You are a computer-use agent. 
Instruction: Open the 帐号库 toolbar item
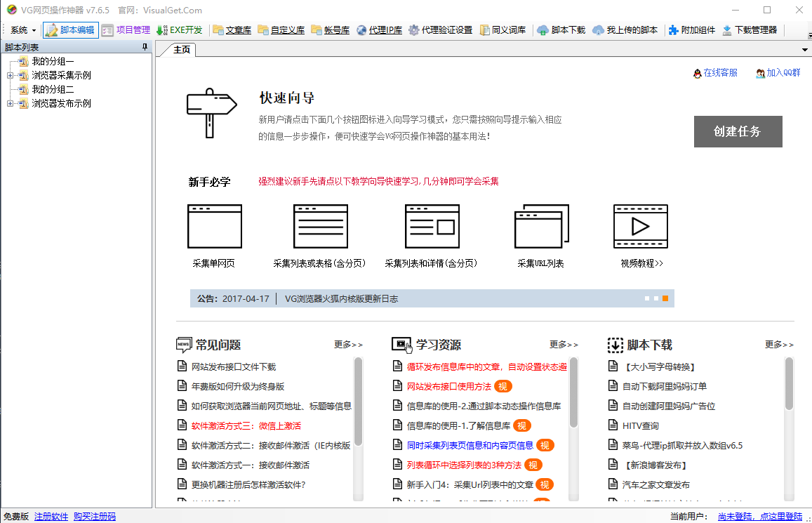(x=331, y=30)
